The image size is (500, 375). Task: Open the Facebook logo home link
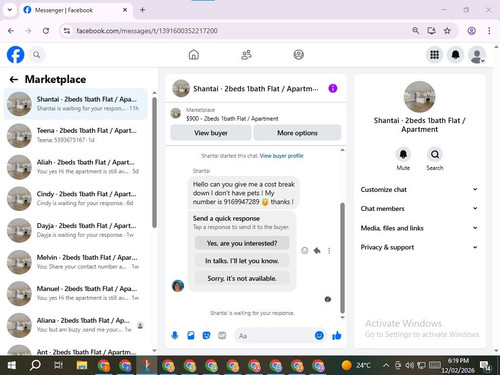coord(15,55)
